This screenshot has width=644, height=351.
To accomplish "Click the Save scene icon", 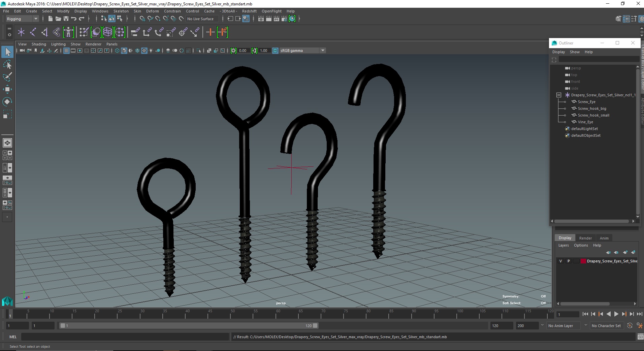I will tap(66, 19).
